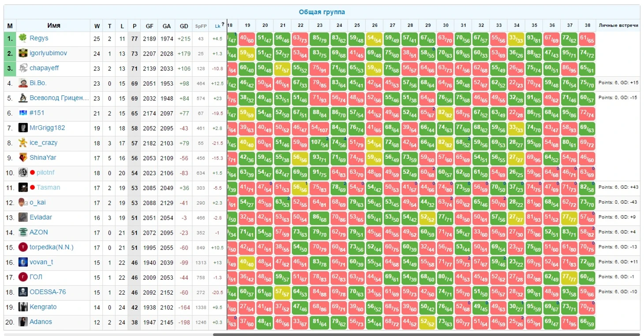The height and width of the screenshot is (336, 644).
Task: Select the Общая группа group header
Action: pyautogui.click(x=322, y=12)
